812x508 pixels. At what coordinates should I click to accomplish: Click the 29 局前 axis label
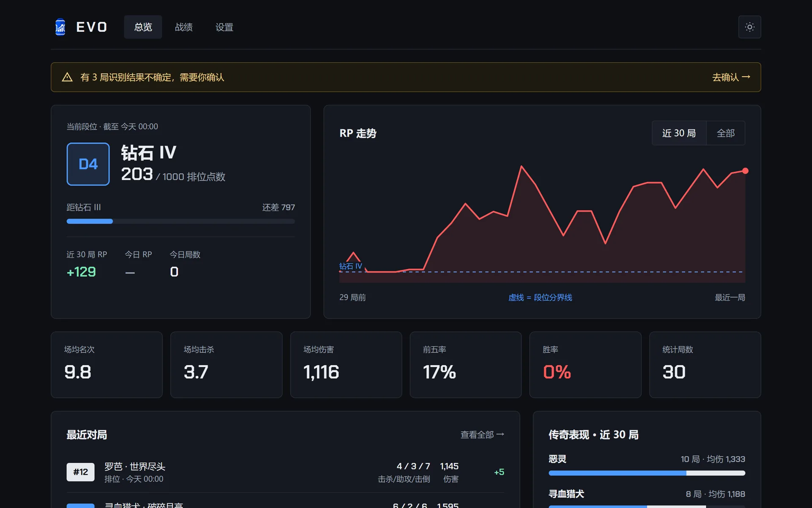(352, 298)
